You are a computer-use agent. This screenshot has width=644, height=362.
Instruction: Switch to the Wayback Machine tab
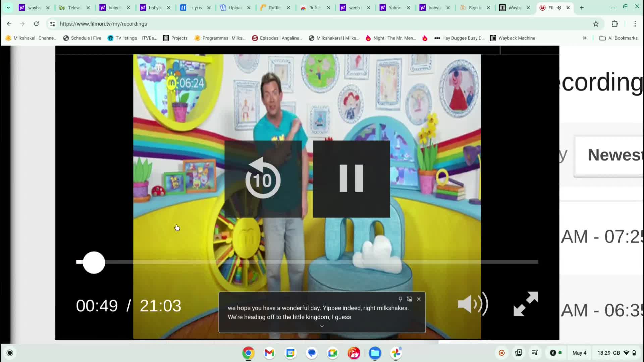[x=514, y=7]
